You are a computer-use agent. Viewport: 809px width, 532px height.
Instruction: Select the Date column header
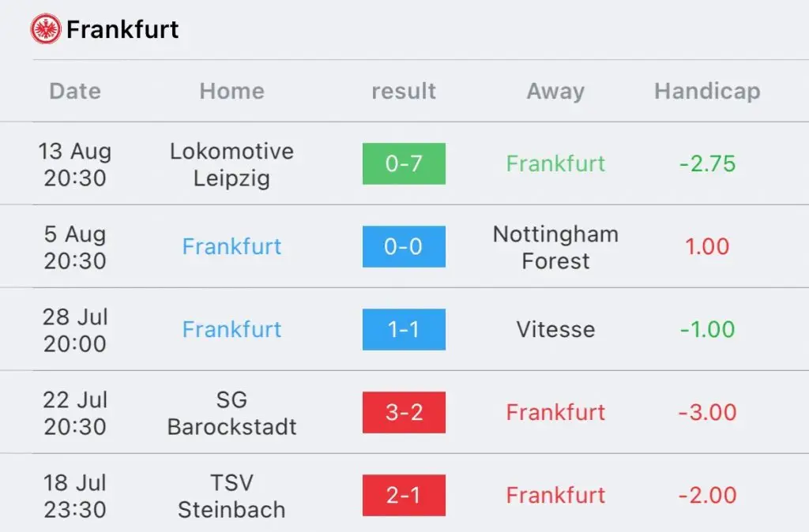pyautogui.click(x=75, y=92)
